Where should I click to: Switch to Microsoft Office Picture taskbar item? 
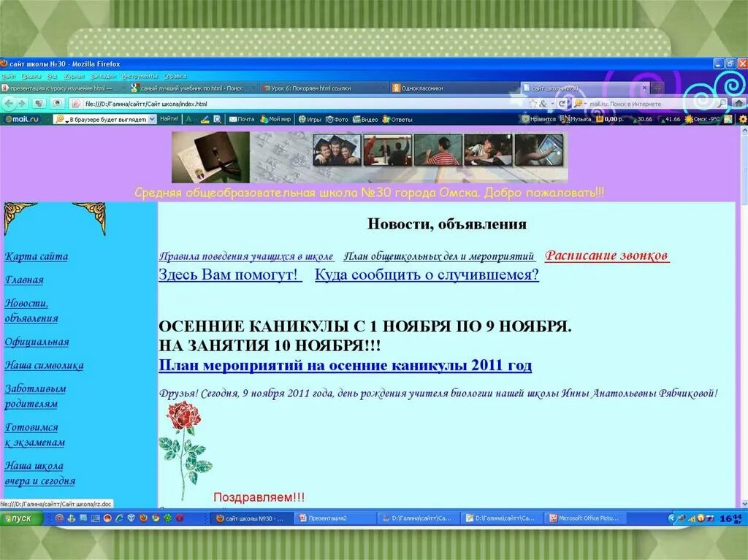tap(586, 518)
